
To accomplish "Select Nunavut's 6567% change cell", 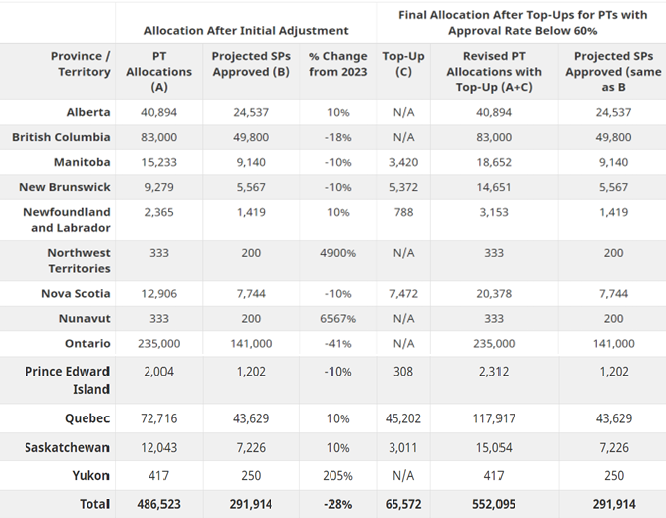I will coord(338,319).
